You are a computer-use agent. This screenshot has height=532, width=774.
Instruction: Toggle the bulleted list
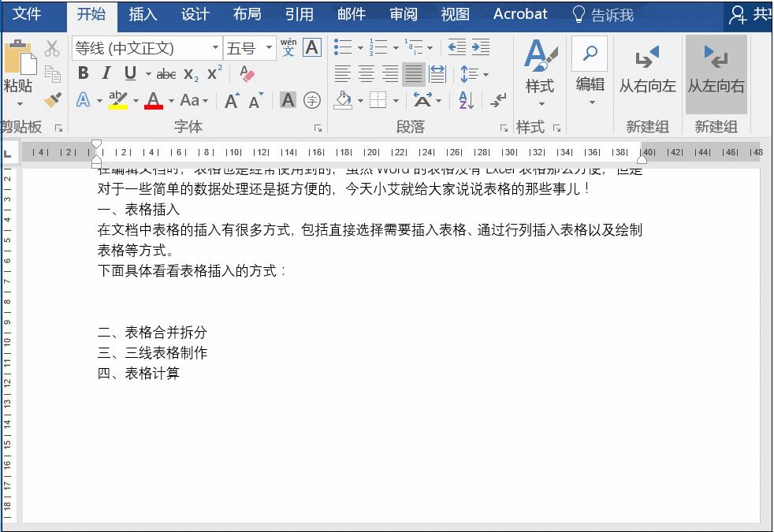click(342, 48)
